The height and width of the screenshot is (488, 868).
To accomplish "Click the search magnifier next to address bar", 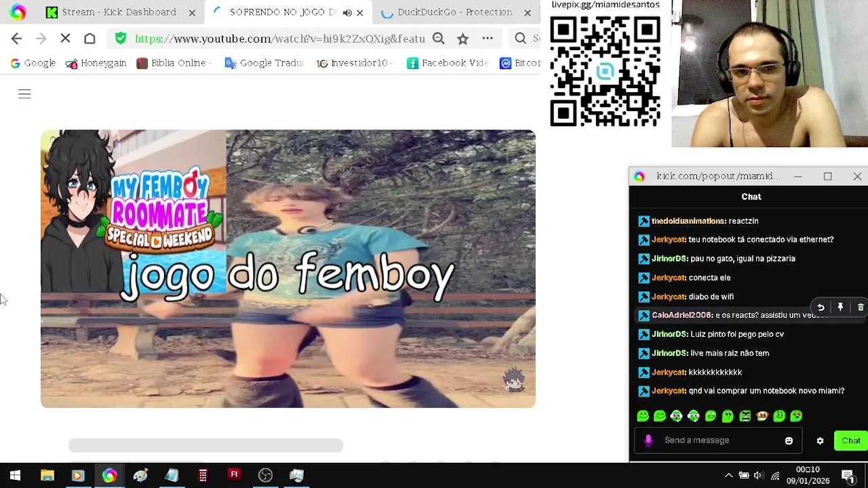I will [520, 39].
